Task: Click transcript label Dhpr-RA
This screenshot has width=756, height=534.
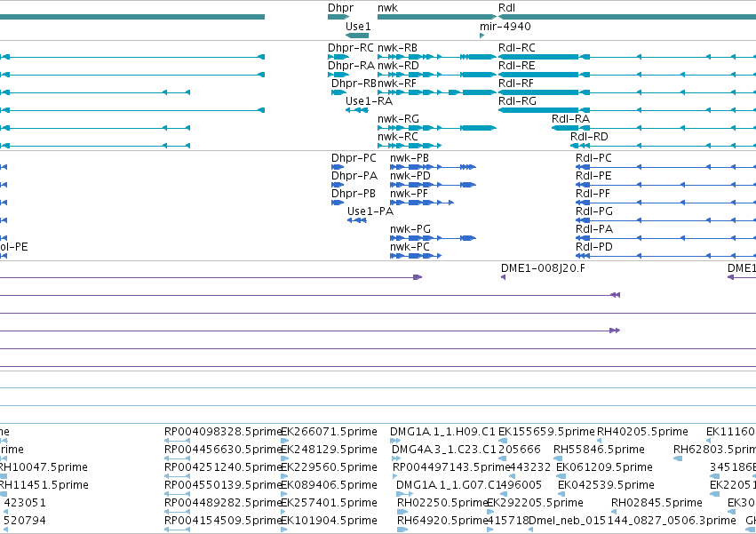Action: point(351,66)
